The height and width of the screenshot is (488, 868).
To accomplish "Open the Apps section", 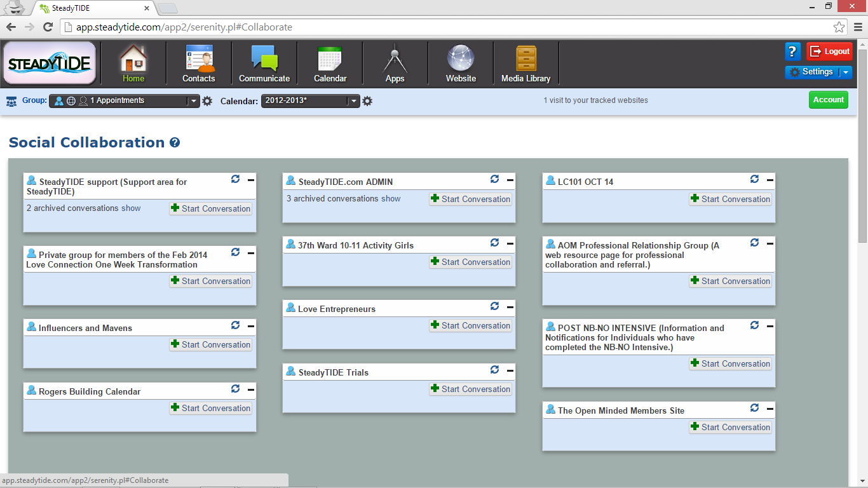I will pyautogui.click(x=395, y=64).
